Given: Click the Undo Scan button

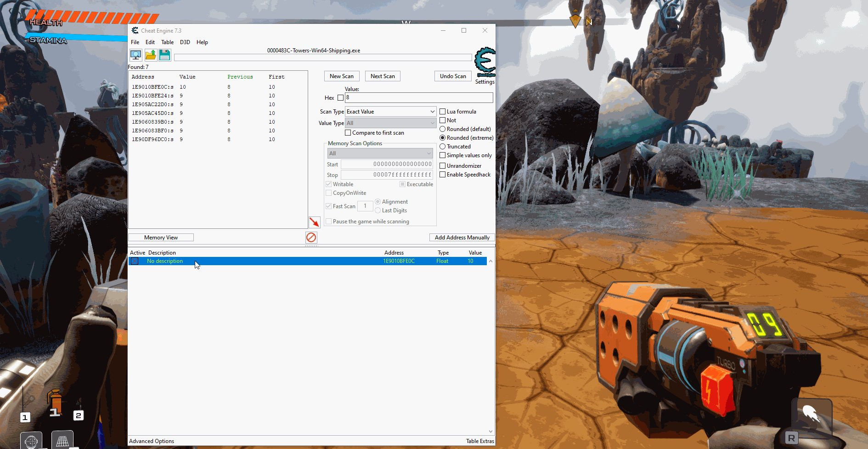Looking at the screenshot, I should point(453,76).
